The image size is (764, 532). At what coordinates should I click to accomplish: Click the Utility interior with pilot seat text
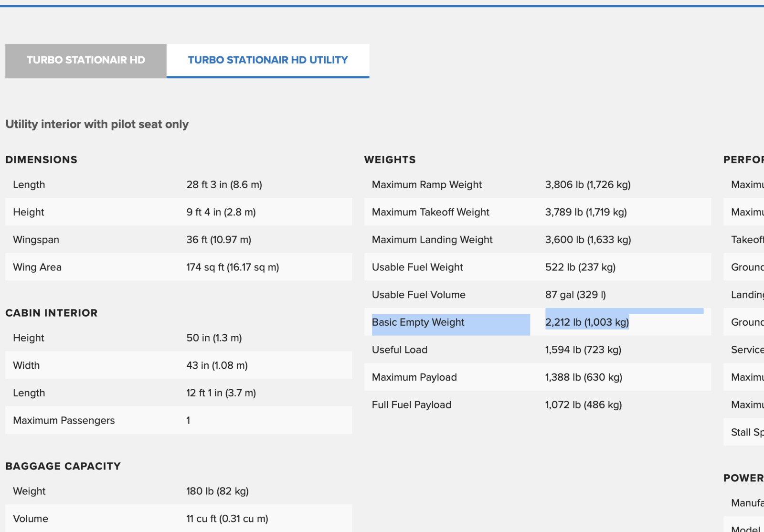point(96,124)
